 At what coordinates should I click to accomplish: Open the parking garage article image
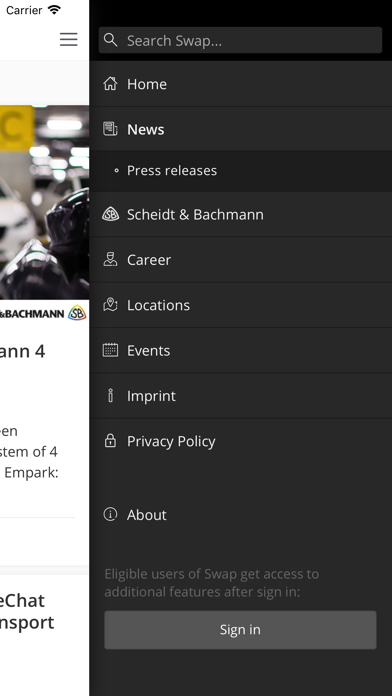44,202
